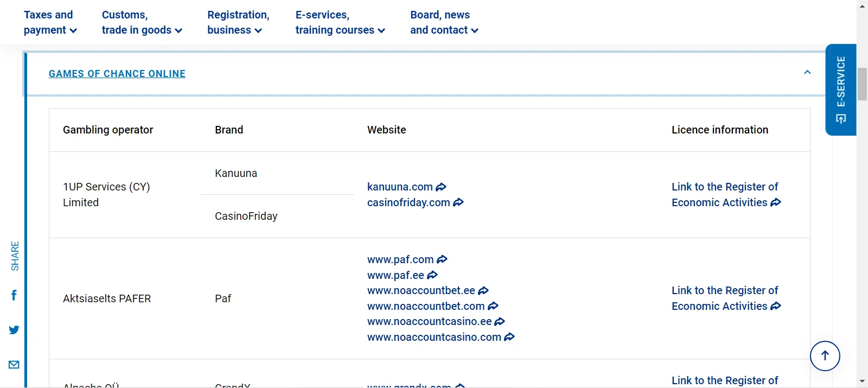Select the CasinoFriday brand cell
The image size is (868, 388).
(x=277, y=216)
